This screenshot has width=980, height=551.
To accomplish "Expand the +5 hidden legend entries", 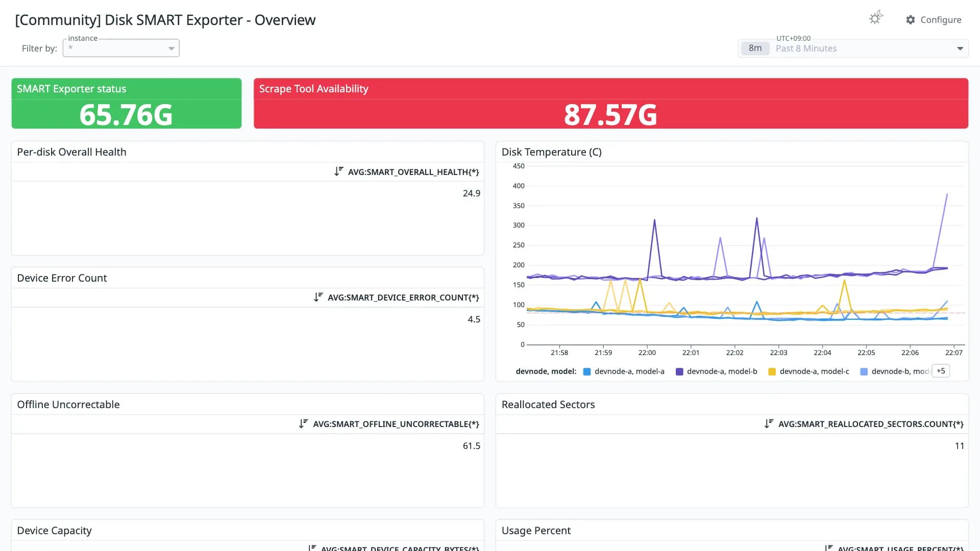I will coord(941,371).
